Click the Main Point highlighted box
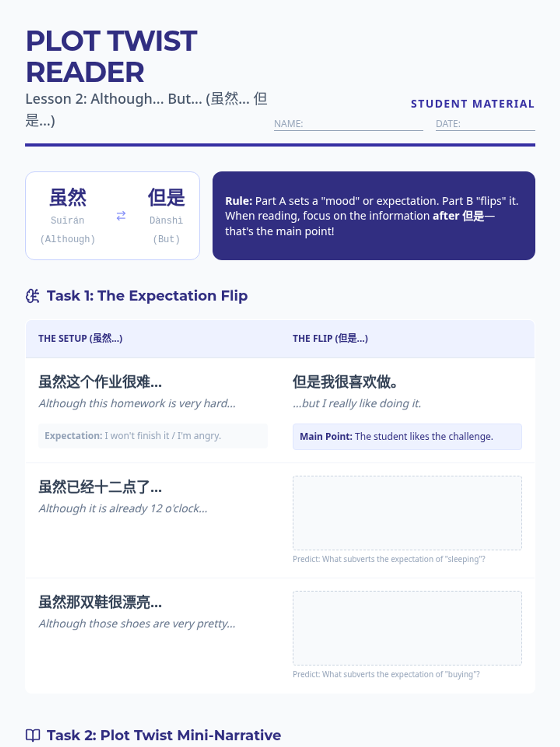 (407, 437)
